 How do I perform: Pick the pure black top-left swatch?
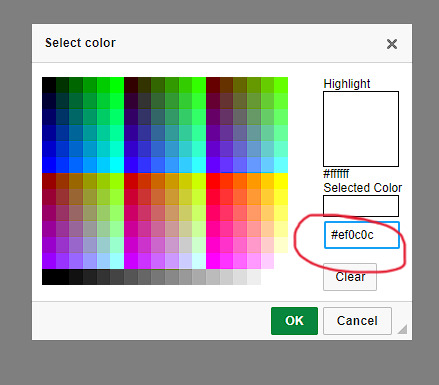click(x=49, y=85)
